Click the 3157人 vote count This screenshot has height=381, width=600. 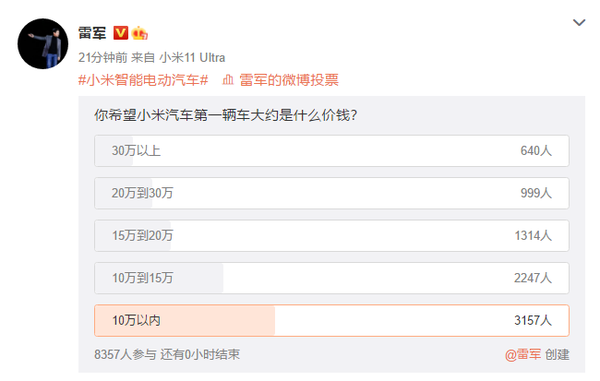[533, 321]
